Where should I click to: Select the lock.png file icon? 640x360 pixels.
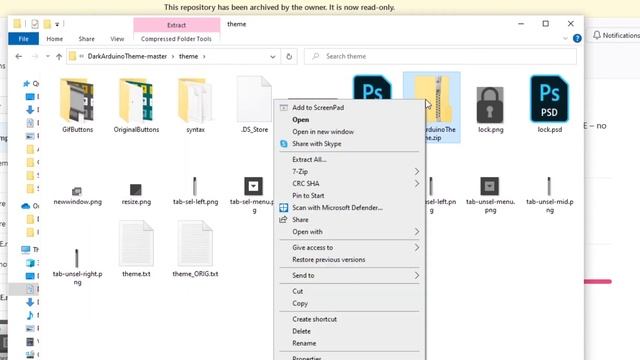point(490,105)
